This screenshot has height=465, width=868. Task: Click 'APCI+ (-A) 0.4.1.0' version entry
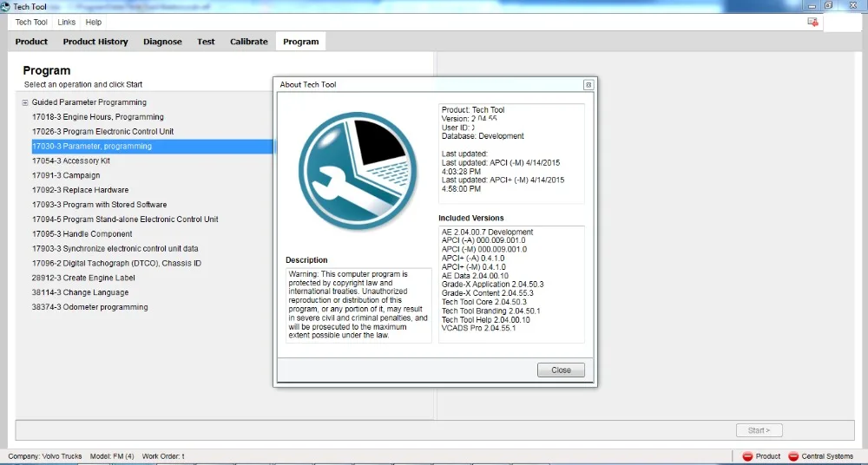click(x=473, y=259)
